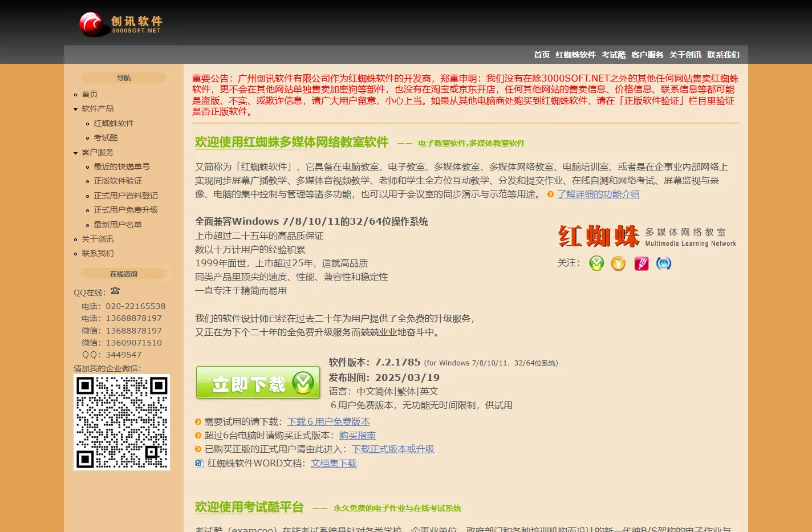Viewport: 812px width, 532px height.
Task: Click the orange arrow icon before 了解详细的功能介绍
Action: (x=551, y=194)
